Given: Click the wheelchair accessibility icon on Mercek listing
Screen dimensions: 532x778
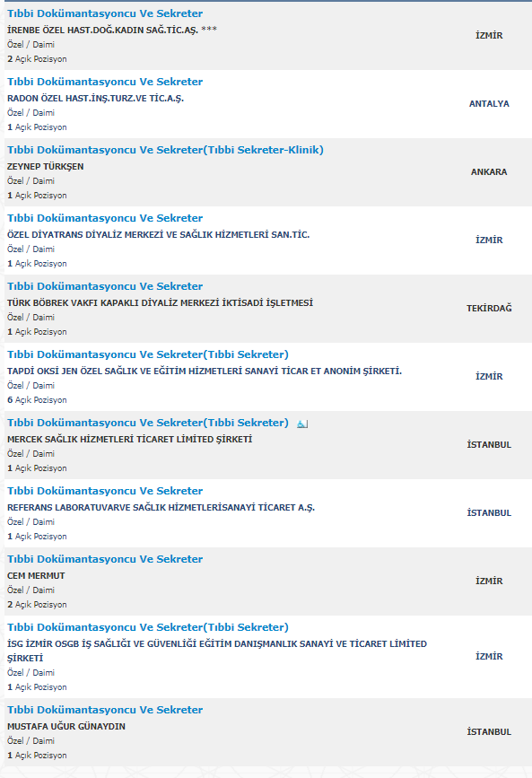Looking at the screenshot, I should tap(302, 424).
